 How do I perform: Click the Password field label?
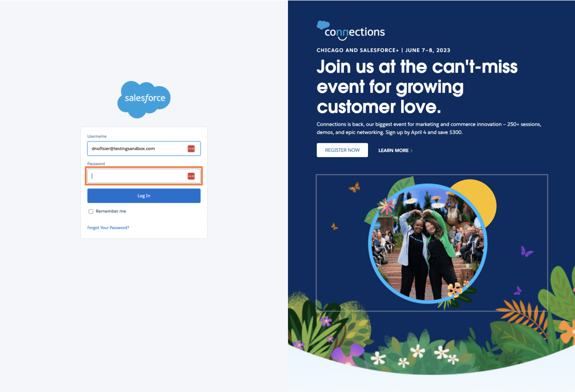(96, 164)
